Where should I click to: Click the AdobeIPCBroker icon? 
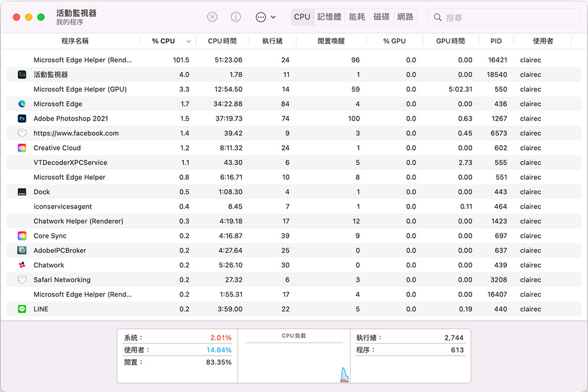22,250
